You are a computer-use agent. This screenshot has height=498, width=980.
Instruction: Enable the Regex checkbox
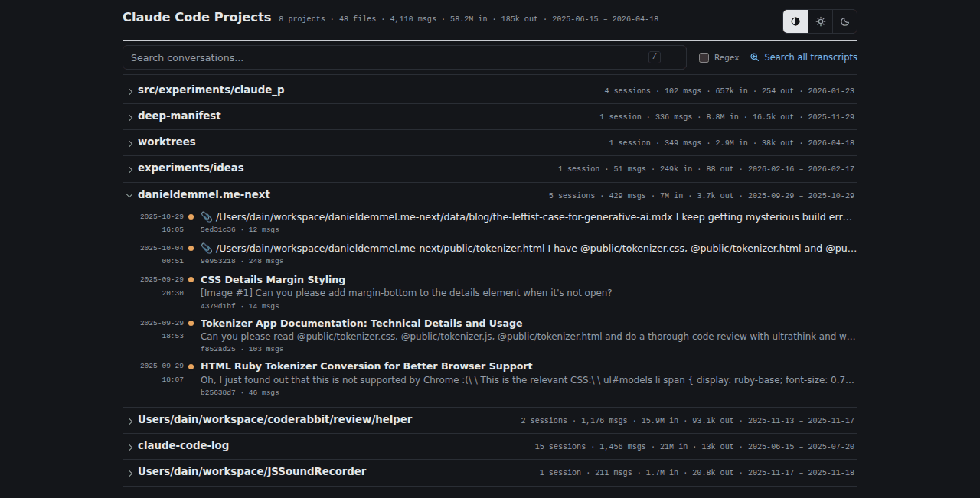704,57
